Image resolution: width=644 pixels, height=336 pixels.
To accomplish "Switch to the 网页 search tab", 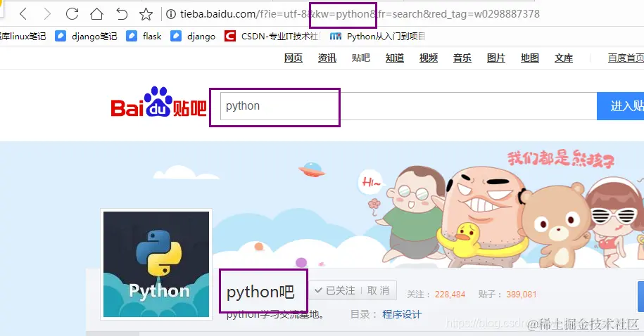I will 293,58.
